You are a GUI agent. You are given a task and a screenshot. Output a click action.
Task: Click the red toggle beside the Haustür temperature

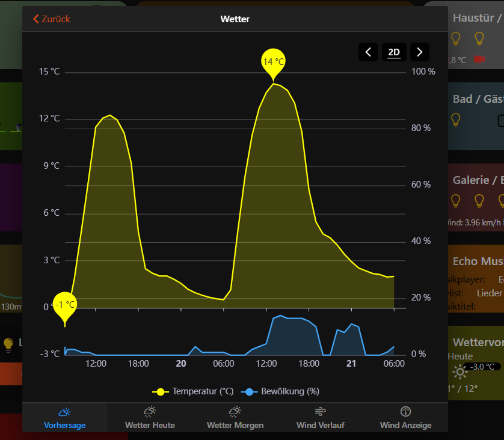479,60
